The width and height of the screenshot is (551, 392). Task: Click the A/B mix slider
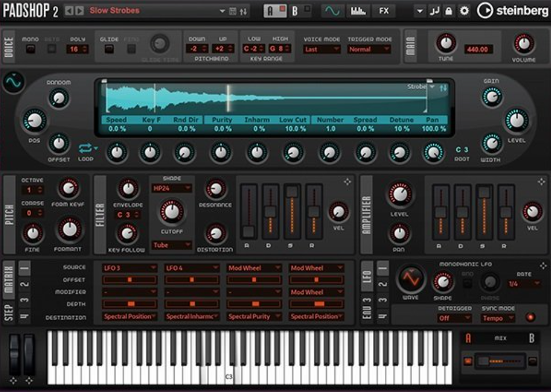500,361
